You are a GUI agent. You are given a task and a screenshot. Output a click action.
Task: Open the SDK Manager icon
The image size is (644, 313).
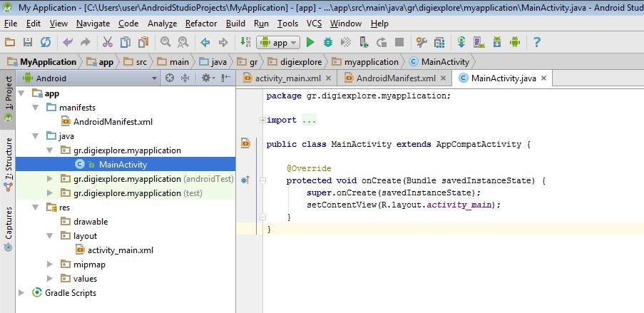pos(497,42)
